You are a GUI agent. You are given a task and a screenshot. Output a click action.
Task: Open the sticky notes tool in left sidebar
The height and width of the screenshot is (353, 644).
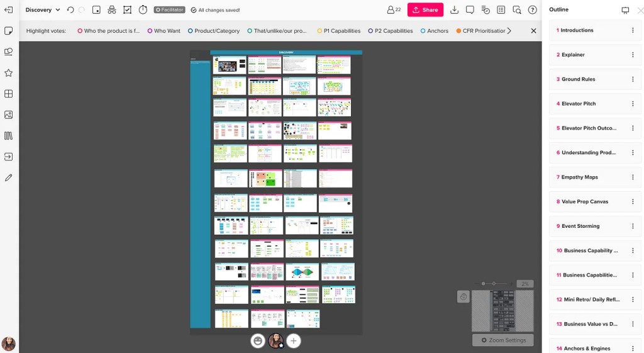tap(9, 31)
